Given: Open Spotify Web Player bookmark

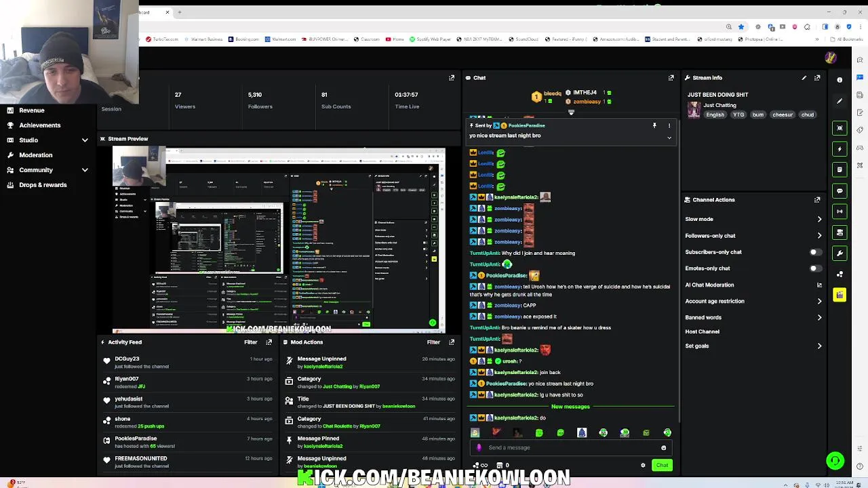Looking at the screenshot, I should tap(432, 39).
